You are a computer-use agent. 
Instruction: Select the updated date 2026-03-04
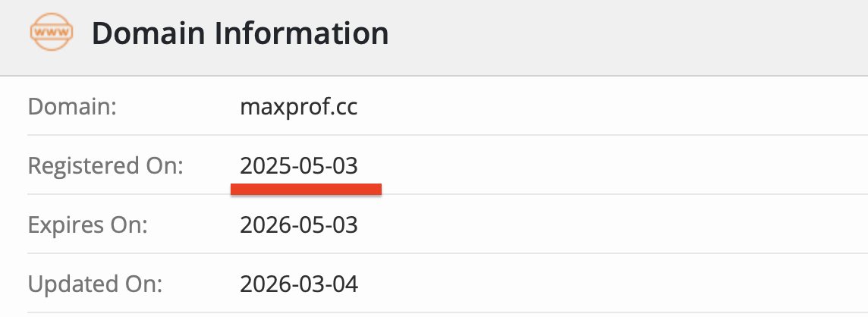[298, 284]
